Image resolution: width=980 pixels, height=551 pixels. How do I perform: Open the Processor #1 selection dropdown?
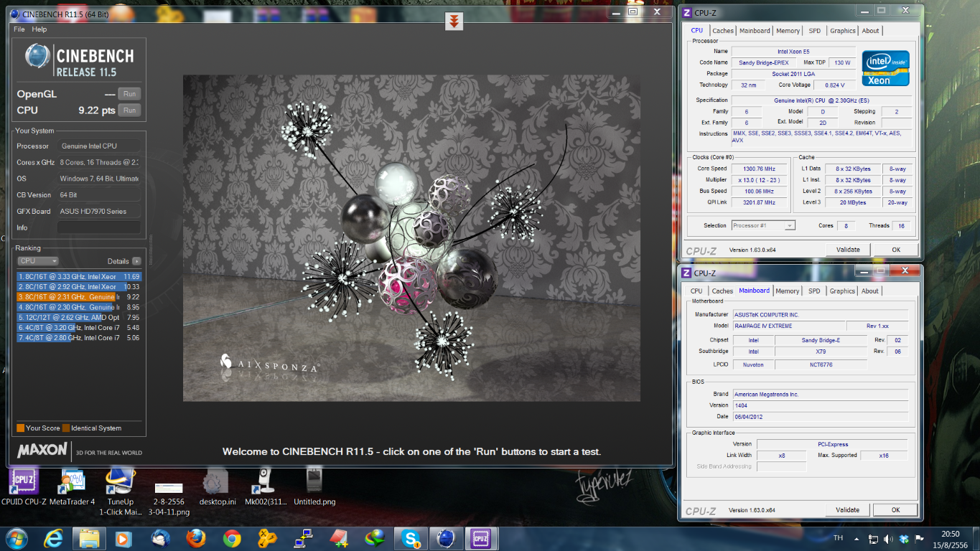pyautogui.click(x=763, y=225)
